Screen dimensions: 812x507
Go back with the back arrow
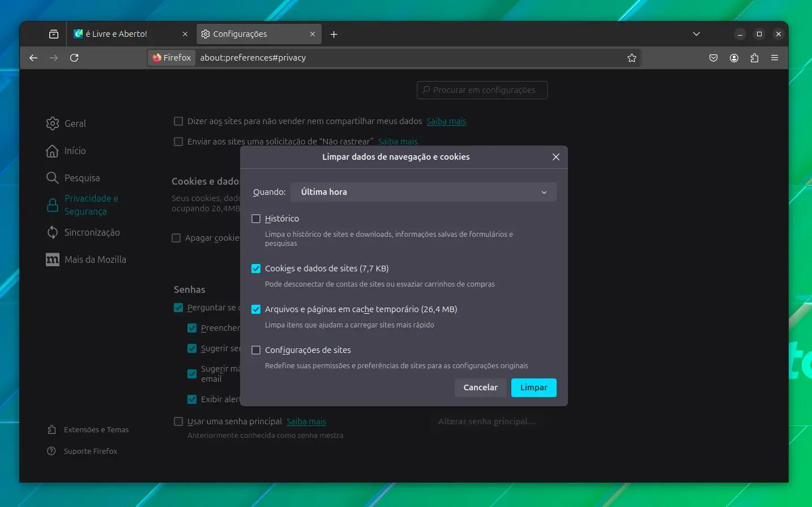33,58
